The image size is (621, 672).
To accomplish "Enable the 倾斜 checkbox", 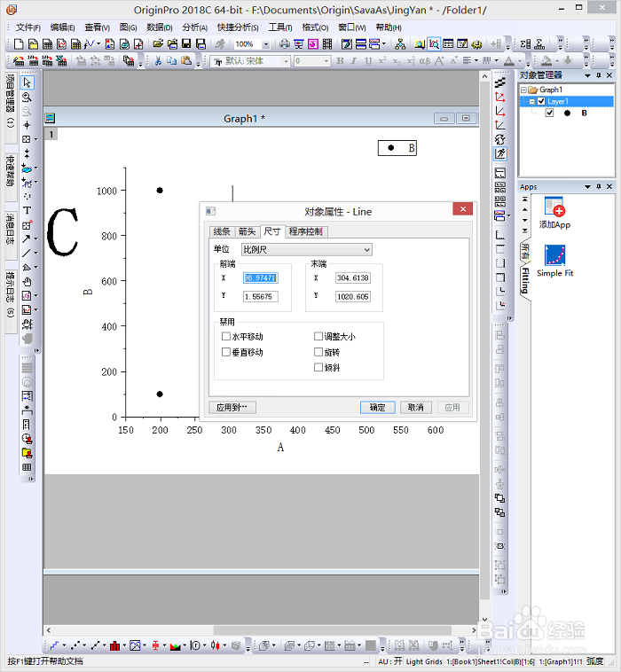I will pyautogui.click(x=318, y=367).
